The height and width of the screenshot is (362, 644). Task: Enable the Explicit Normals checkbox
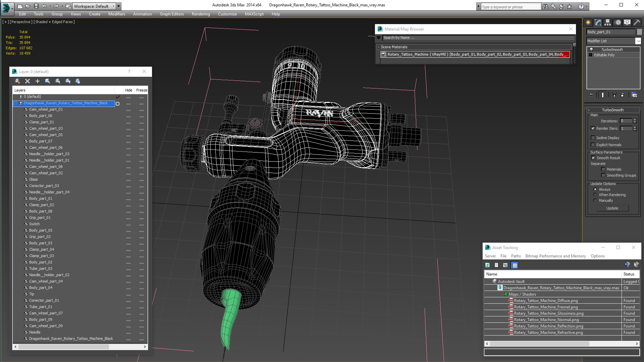pos(593,145)
